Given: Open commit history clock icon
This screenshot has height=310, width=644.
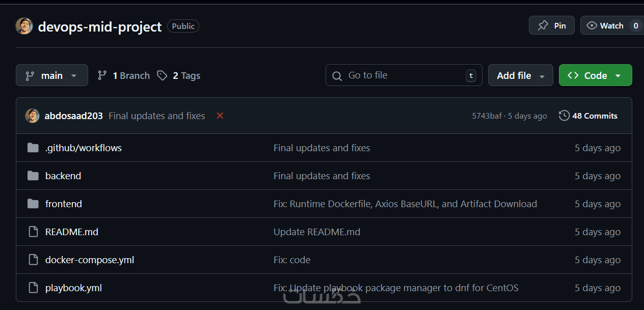Looking at the screenshot, I should 564,116.
